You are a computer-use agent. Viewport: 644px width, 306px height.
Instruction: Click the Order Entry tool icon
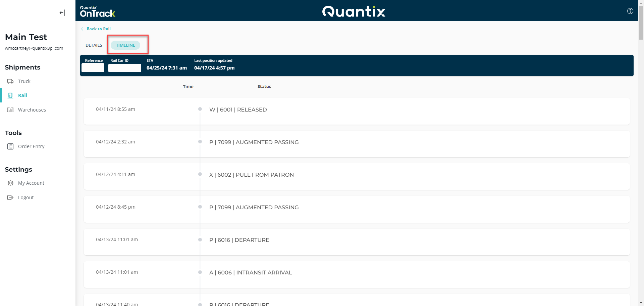(x=10, y=146)
